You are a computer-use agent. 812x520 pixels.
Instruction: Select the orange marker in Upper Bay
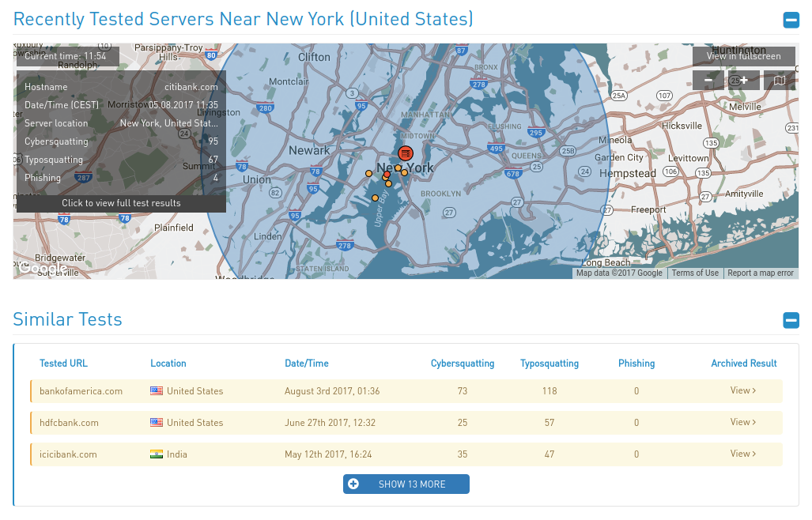(x=375, y=198)
